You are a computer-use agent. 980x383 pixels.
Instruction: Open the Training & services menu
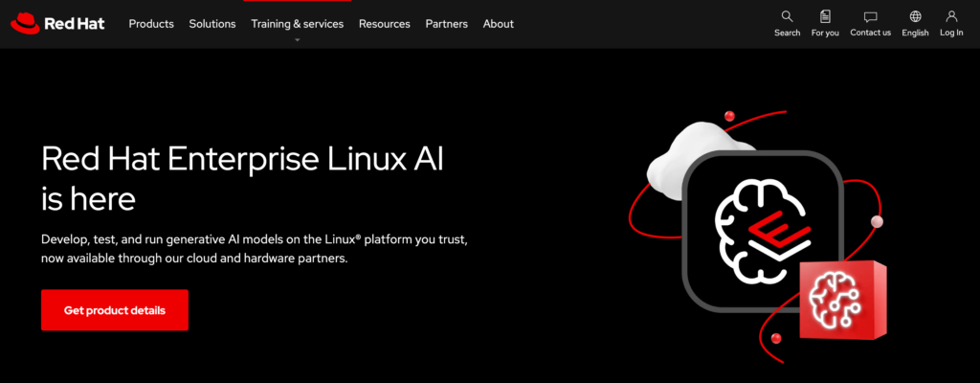coord(298,24)
